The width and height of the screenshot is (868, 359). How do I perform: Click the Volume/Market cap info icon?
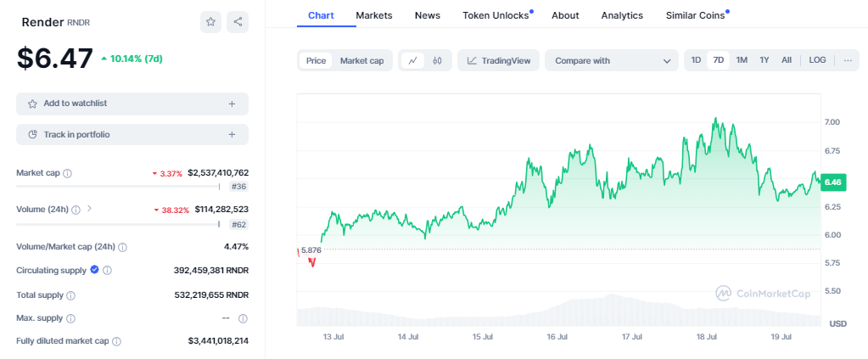(x=123, y=247)
